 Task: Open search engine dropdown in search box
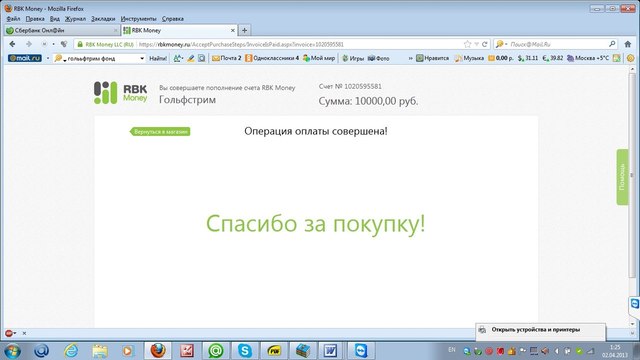coord(506,44)
